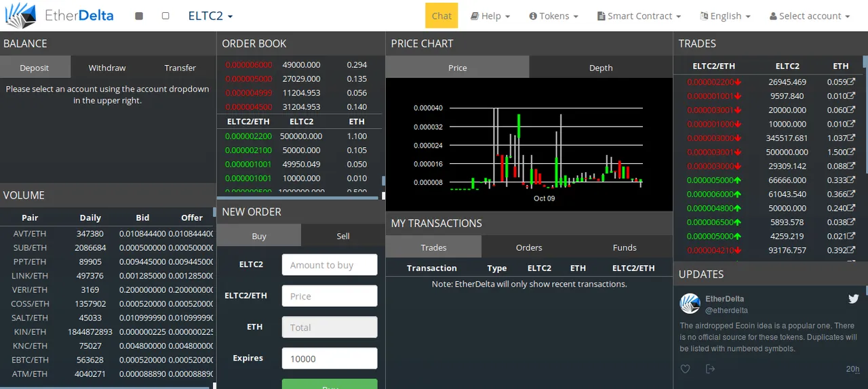Click the Expires field showing 10000
The width and height of the screenshot is (868, 389).
[x=330, y=359]
